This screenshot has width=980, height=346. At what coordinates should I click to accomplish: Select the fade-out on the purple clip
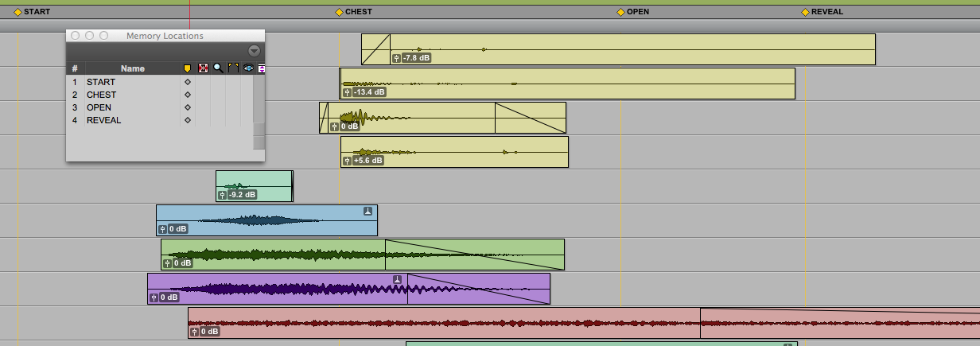pos(479,289)
